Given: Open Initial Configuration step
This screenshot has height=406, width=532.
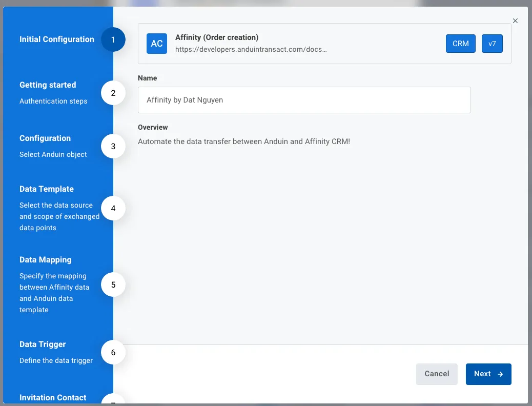Looking at the screenshot, I should click(57, 39).
